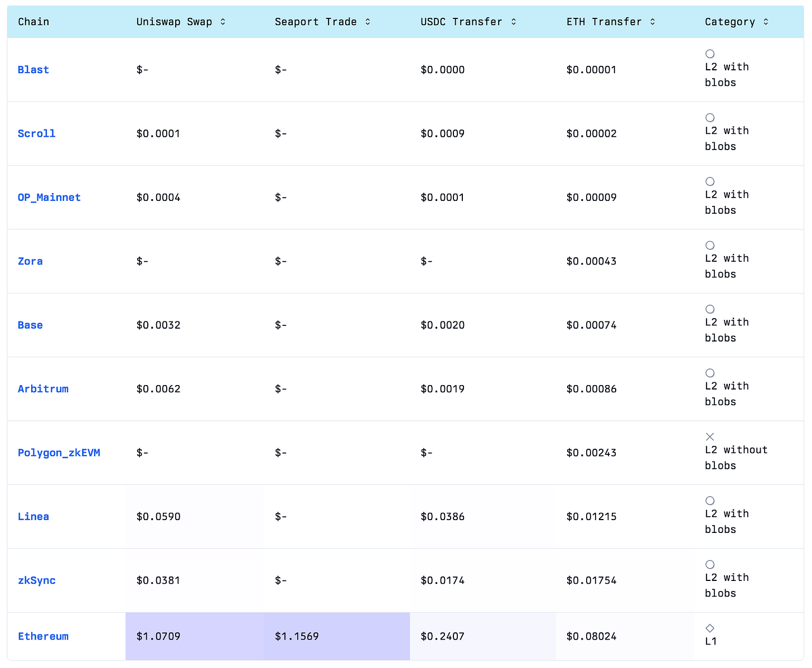Click the circle icon in Scroll row
This screenshot has width=812, height=668.
tap(710, 118)
